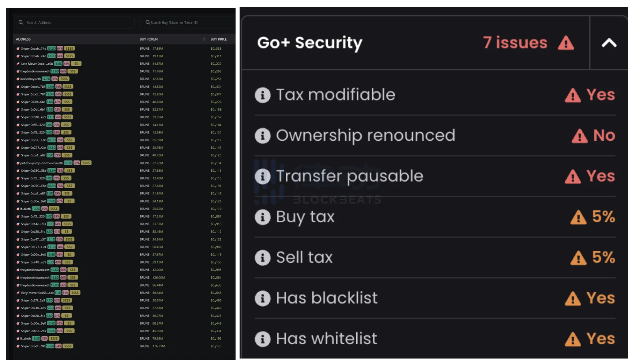Click the BUY PRICE column header
The height and width of the screenshot is (364, 635).
coord(219,39)
